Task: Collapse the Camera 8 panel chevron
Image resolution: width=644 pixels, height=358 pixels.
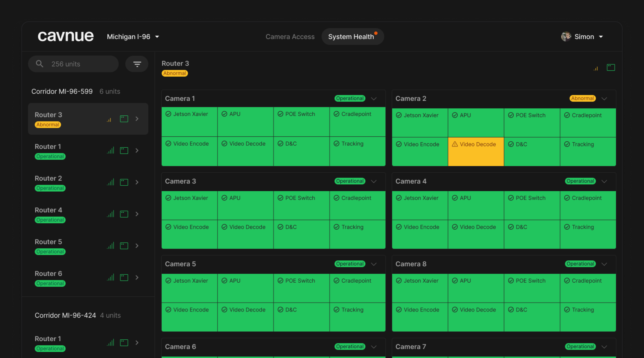Action: (604, 264)
